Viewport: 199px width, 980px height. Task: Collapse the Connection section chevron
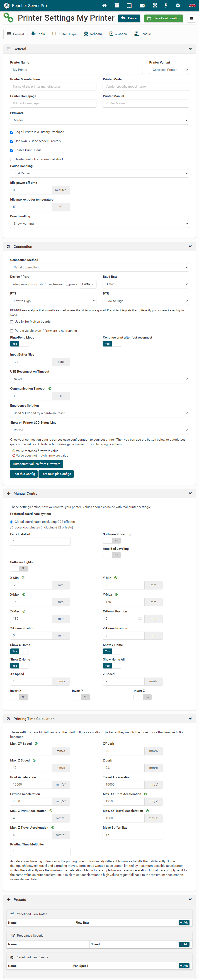click(190, 246)
